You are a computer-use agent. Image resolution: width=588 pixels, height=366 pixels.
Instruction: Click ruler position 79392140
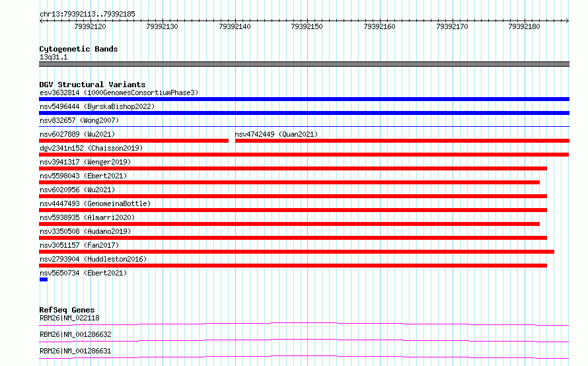coord(235,26)
